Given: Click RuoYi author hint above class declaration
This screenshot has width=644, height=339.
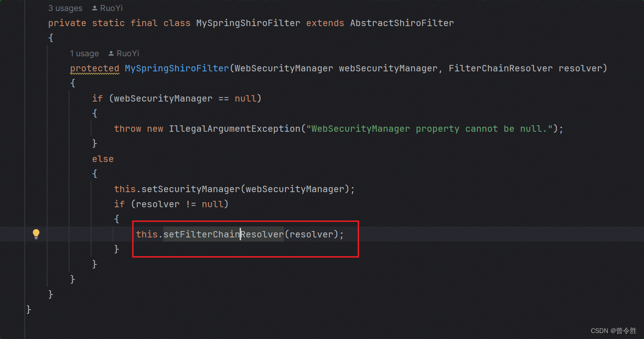Looking at the screenshot, I should [111, 8].
